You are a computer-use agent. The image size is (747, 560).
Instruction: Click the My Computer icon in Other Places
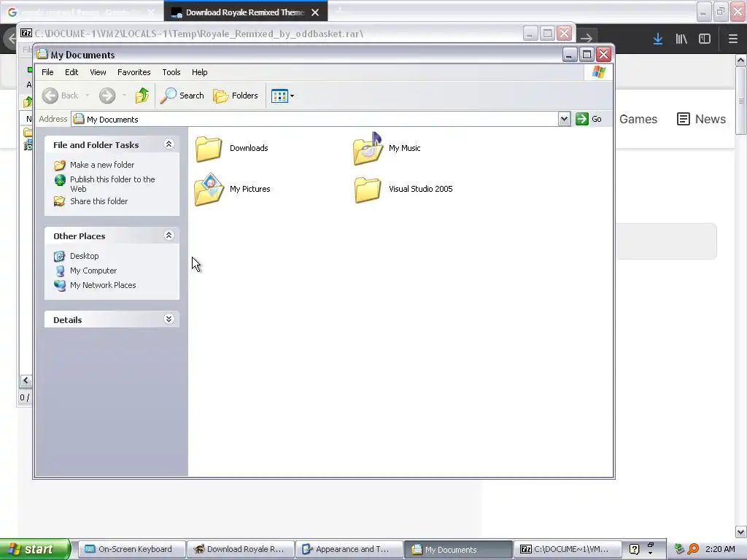click(60, 271)
